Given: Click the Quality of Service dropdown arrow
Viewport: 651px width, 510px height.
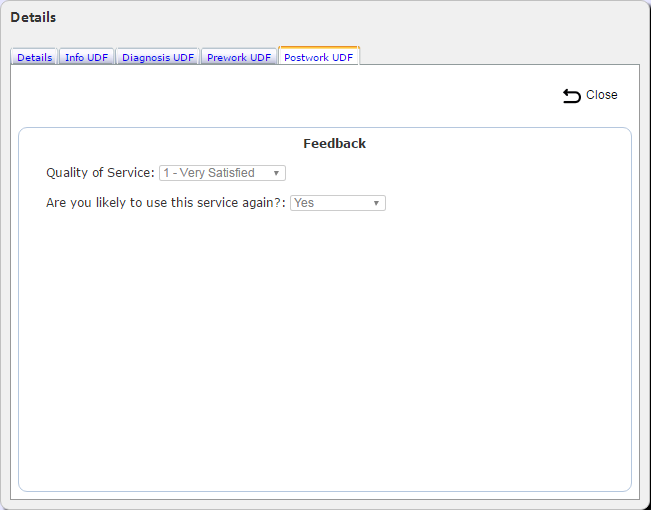Looking at the screenshot, I should pos(276,173).
